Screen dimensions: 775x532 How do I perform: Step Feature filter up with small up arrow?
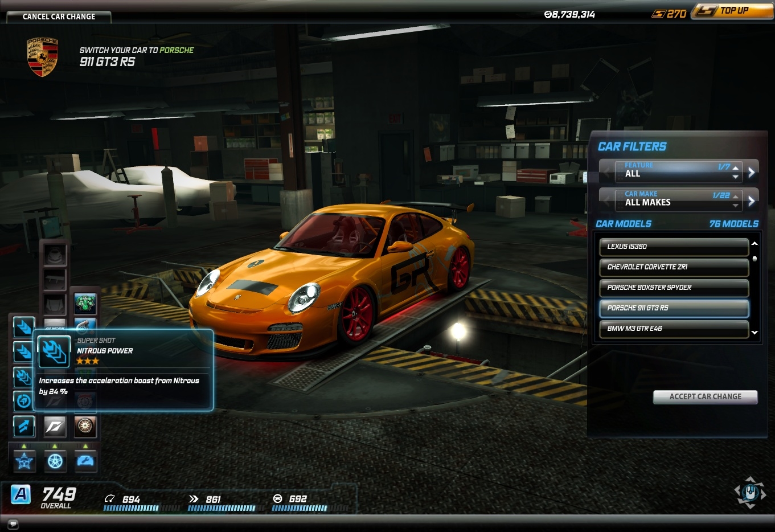736,167
